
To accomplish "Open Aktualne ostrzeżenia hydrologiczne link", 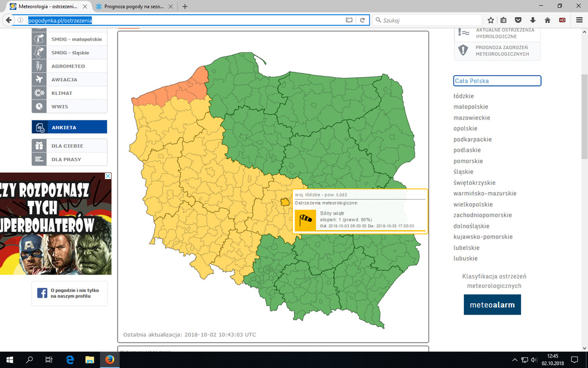I will 497,34.
